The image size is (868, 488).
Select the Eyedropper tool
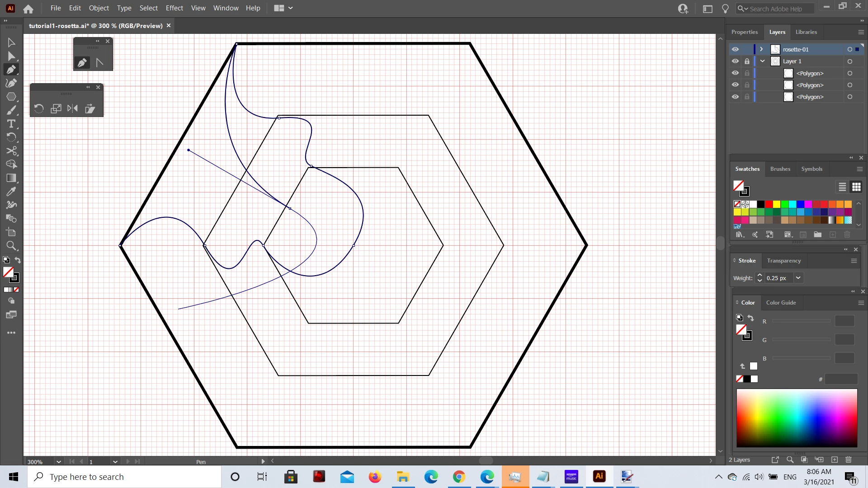coord(11,192)
